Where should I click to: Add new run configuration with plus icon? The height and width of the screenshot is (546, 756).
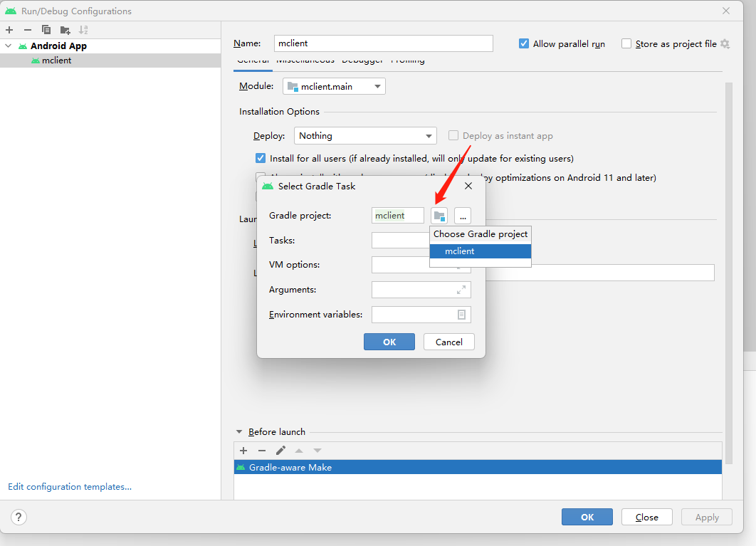pos(9,30)
